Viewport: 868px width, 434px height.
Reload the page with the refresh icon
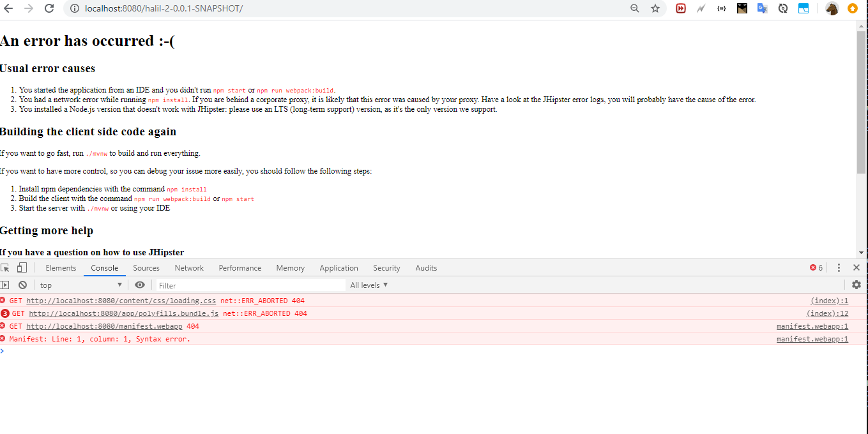49,8
